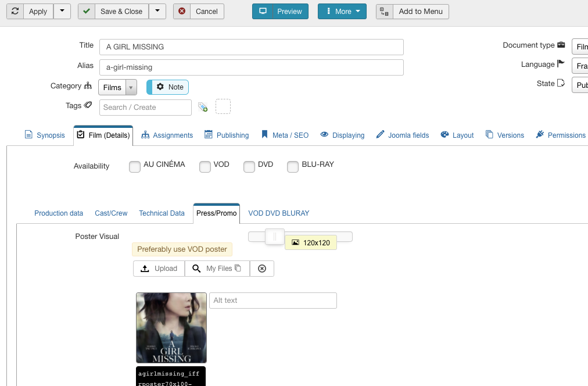This screenshot has height=386, width=588.
Task: Switch to the Cast/Crew tab
Action: tap(111, 213)
